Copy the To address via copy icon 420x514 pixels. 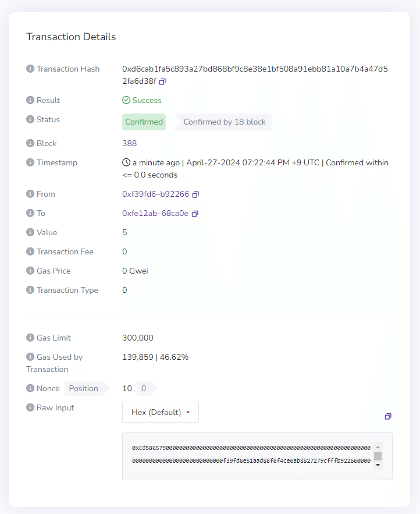pos(194,213)
